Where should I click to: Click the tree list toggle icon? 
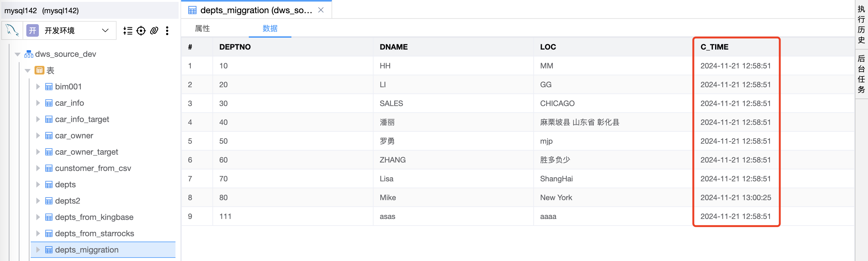[128, 31]
